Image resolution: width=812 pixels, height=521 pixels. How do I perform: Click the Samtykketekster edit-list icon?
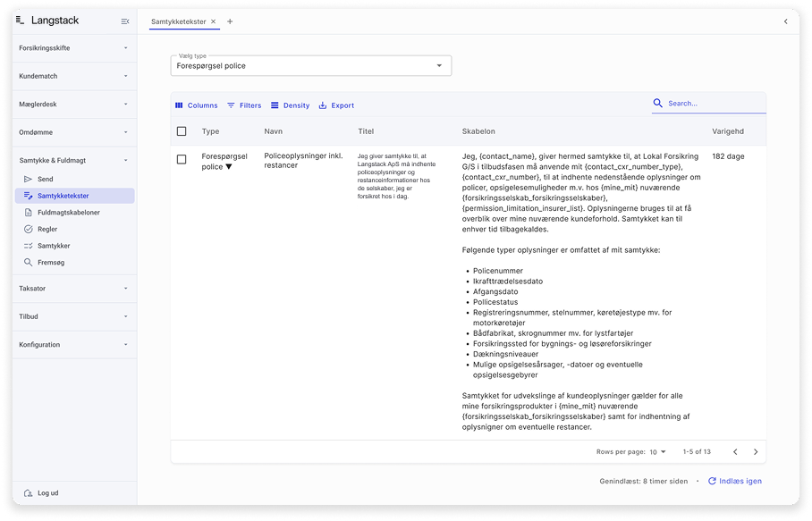tap(28, 196)
